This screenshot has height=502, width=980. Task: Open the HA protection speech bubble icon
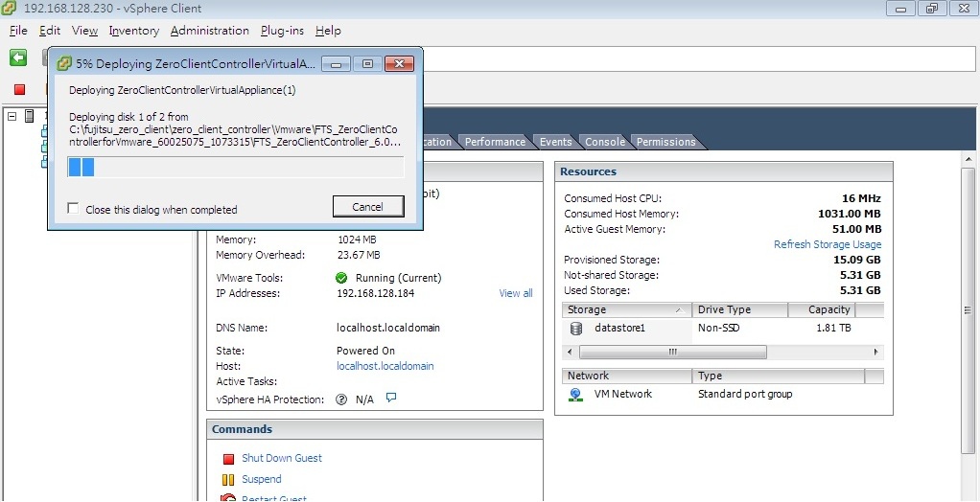pos(391,398)
